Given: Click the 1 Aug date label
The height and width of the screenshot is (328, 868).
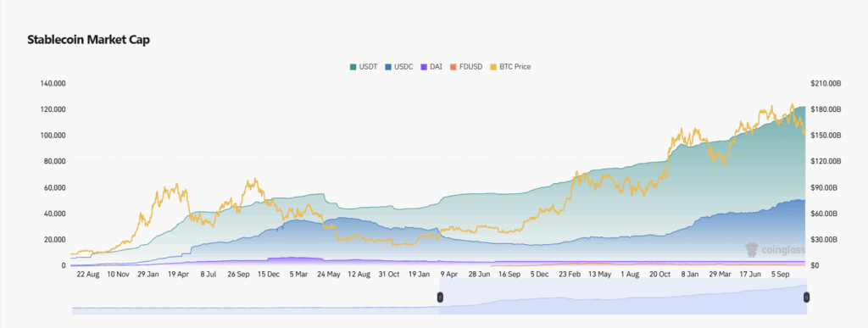Looking at the screenshot, I should point(630,275).
